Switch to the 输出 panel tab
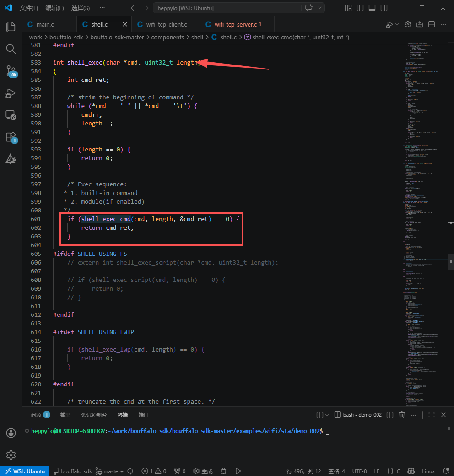The image size is (454, 476). point(65,415)
